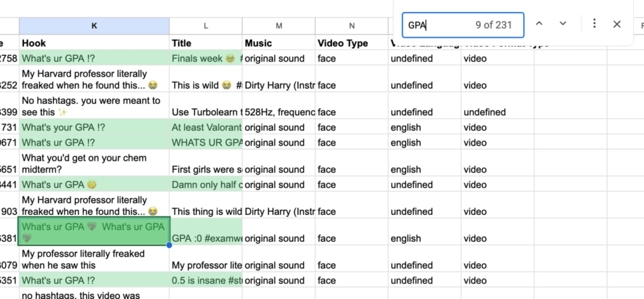Viewport: 644px width, 299px height.
Task: Go to previous search match arrow
Action: pyautogui.click(x=538, y=24)
